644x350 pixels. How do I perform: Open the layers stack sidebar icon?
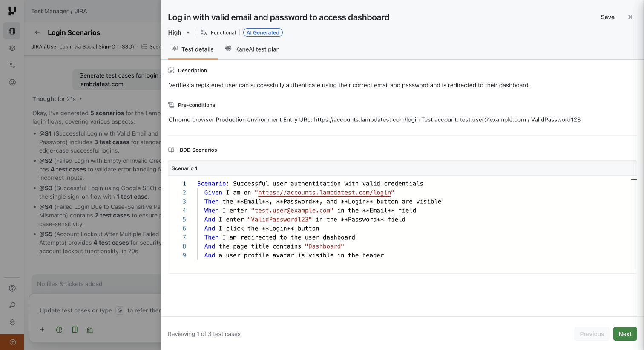pos(12,48)
